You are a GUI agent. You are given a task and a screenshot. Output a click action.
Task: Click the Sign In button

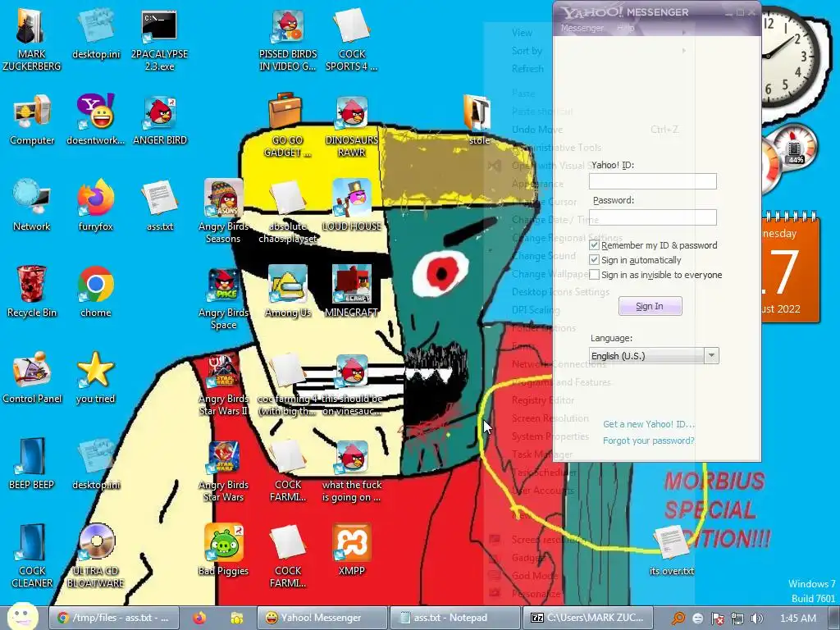(x=650, y=306)
